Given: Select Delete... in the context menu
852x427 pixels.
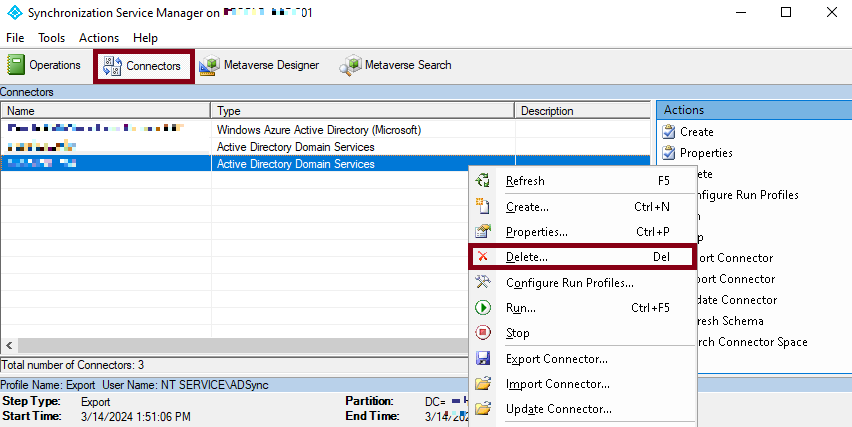Looking at the screenshot, I should (x=581, y=257).
